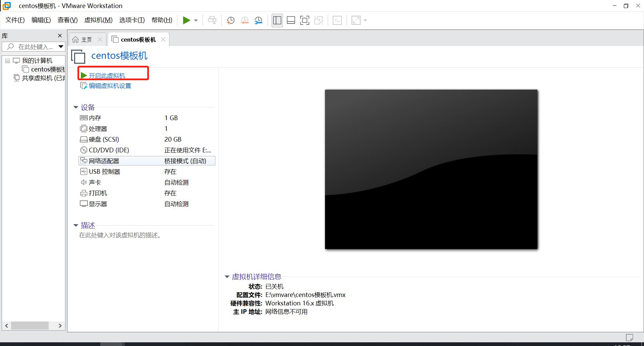Select CD/DVD (IDE) device

(109, 150)
